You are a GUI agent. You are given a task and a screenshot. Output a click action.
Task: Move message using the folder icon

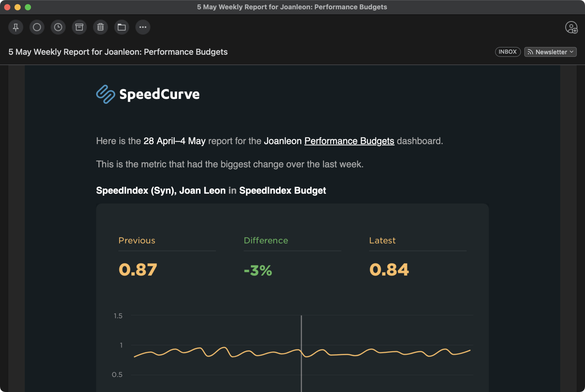tap(121, 27)
